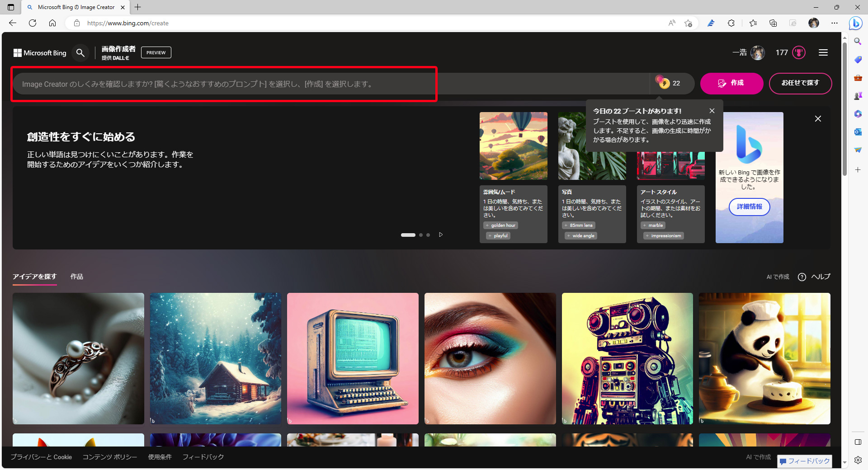
Task: Select the アイデアを探す tab
Action: [x=34, y=277]
